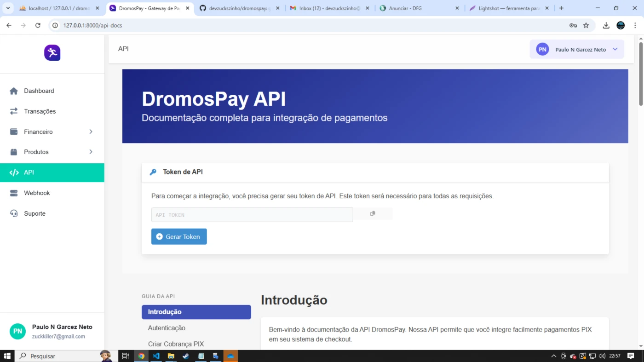Screen dimensions: 644x362
Task: Click the Transações arrows icon
Action: coord(14,111)
